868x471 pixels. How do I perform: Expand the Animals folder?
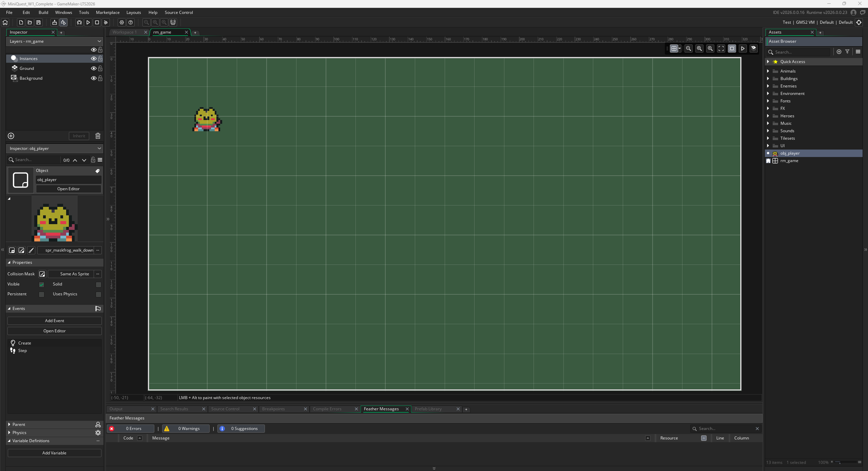(768, 71)
